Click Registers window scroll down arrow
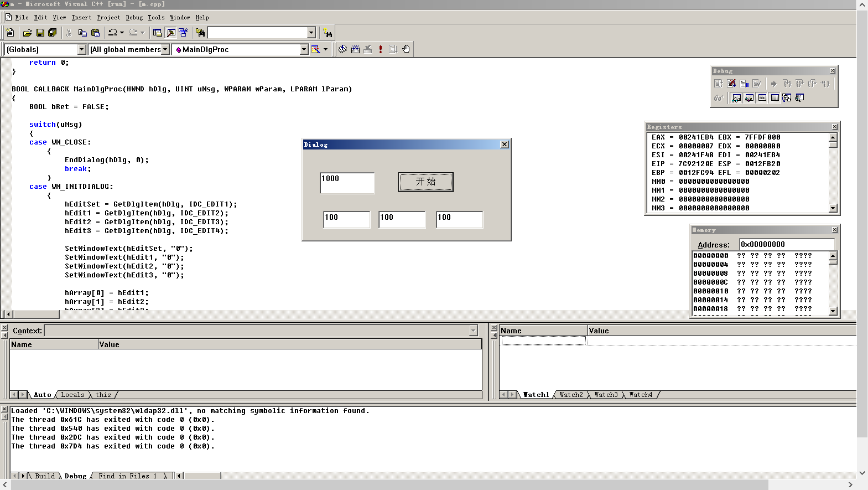This screenshot has height=490, width=868. pyautogui.click(x=833, y=208)
